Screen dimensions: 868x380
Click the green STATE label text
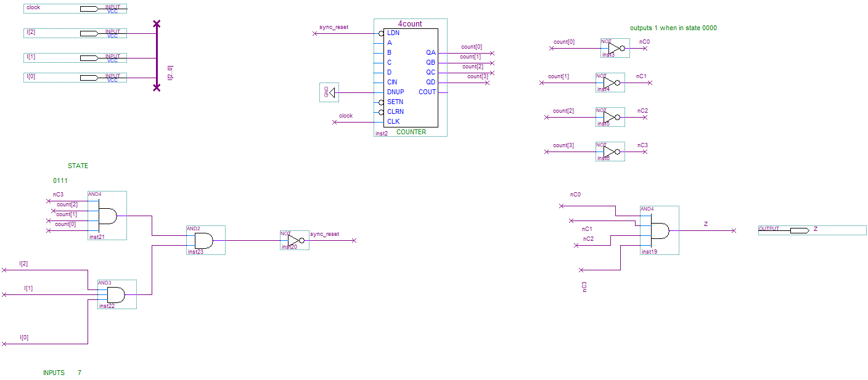[x=78, y=165]
